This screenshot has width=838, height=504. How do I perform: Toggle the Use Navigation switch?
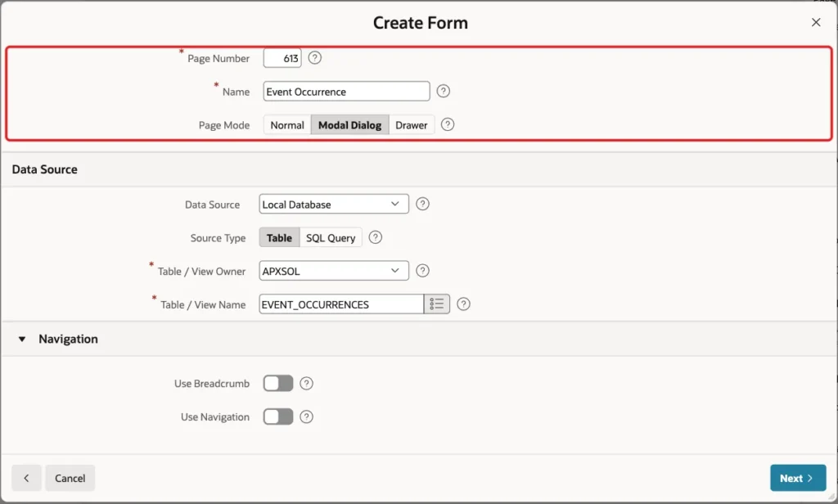[x=278, y=417]
